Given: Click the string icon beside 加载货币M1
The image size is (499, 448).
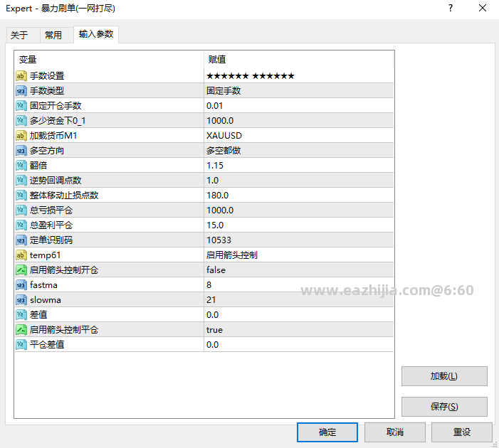Looking at the screenshot, I should [21, 136].
